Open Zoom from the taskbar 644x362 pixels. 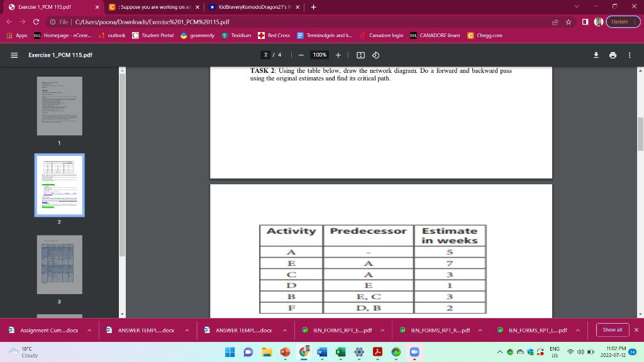(414, 353)
